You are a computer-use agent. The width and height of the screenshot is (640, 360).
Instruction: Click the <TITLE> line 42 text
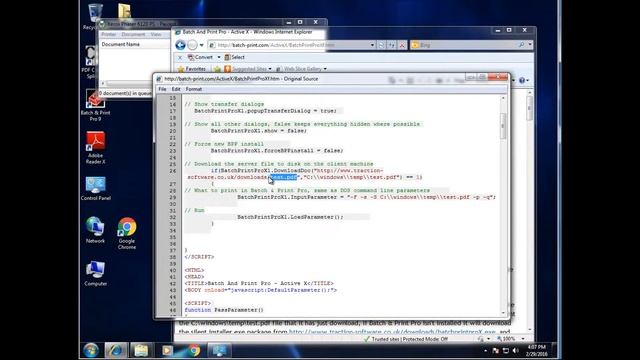point(259,283)
